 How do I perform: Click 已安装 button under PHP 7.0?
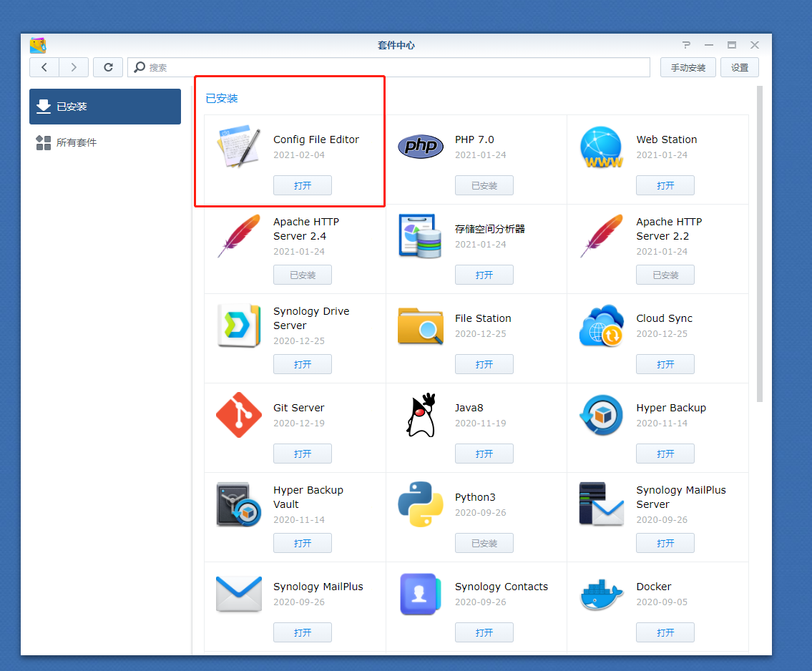pyautogui.click(x=484, y=185)
